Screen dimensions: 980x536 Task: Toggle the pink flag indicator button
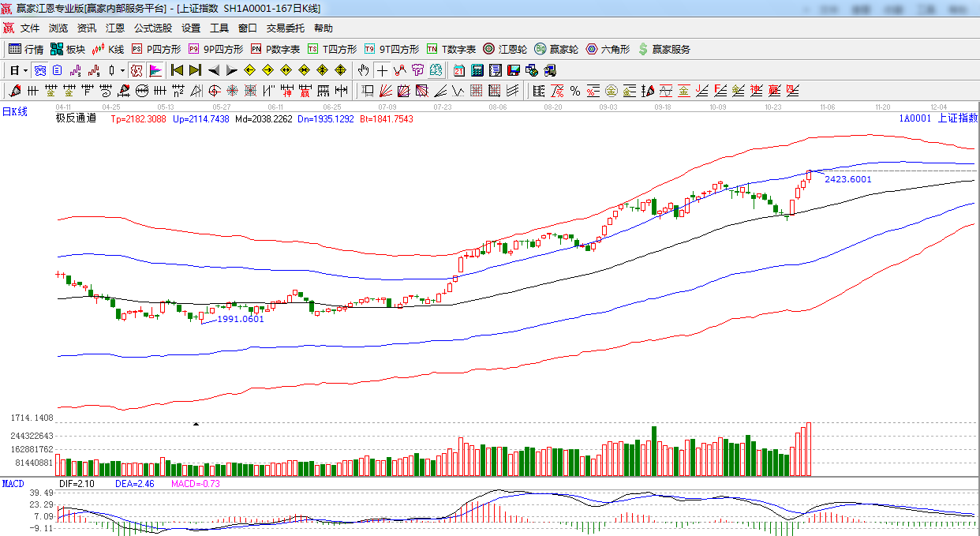[155, 70]
